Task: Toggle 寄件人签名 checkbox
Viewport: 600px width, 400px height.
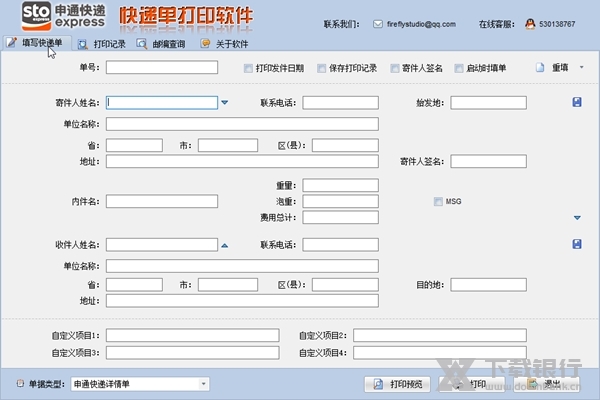Action: tap(395, 68)
